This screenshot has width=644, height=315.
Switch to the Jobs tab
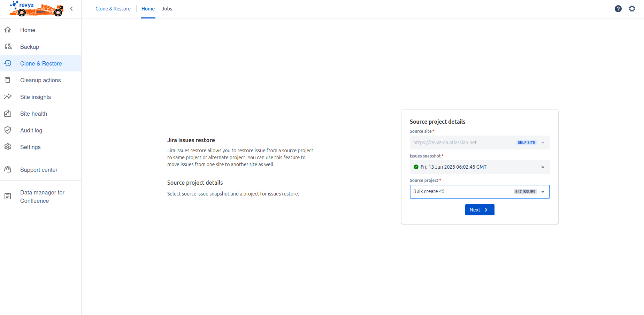(x=167, y=9)
